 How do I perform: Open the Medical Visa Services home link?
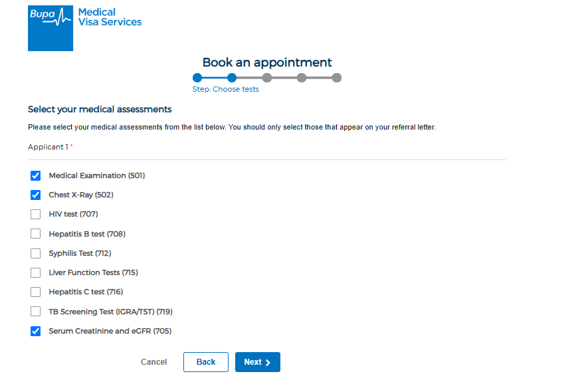pos(110,17)
